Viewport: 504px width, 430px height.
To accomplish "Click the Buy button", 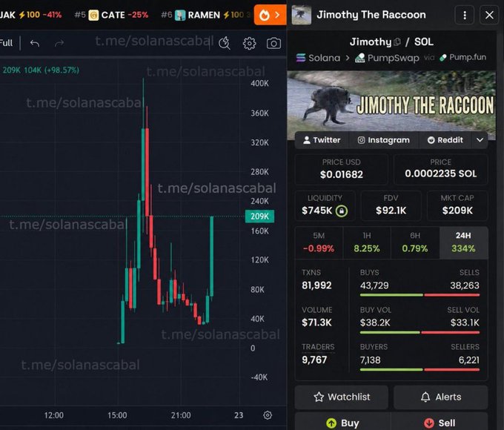I will [342, 423].
